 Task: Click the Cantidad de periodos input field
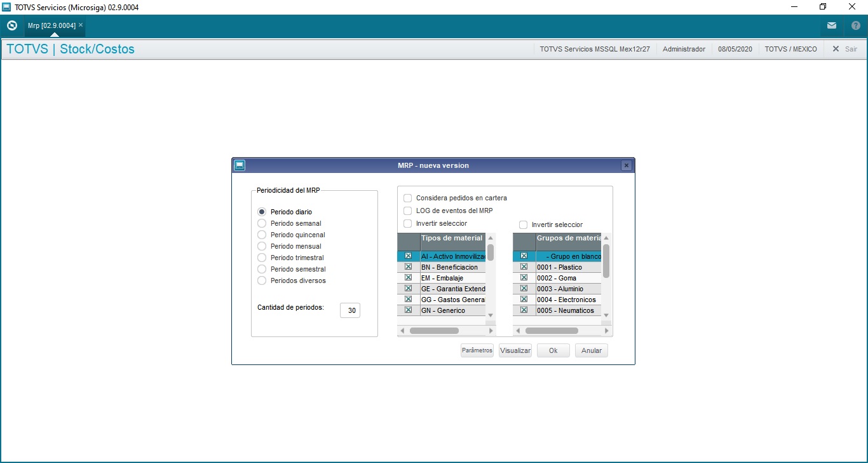pos(350,310)
